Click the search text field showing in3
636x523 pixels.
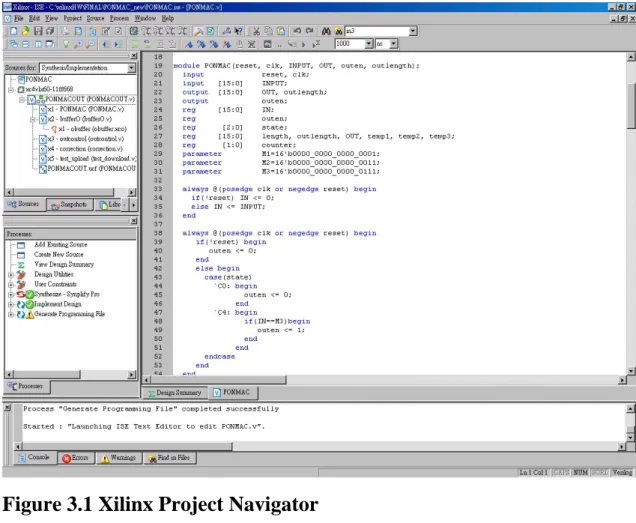point(376,31)
